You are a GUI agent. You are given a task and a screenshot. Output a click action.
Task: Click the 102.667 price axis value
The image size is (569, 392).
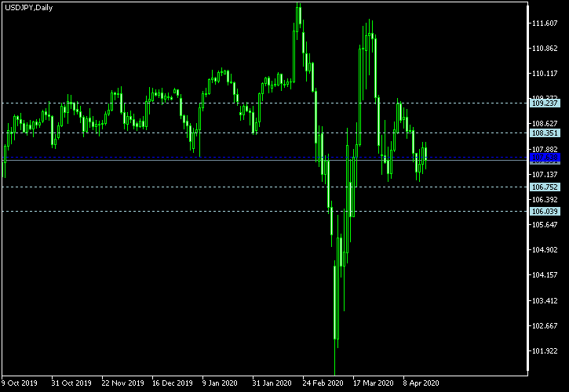coord(545,325)
